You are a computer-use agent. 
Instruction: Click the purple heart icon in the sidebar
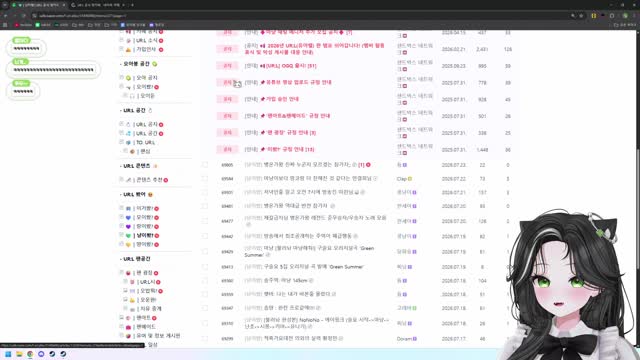[128, 227]
